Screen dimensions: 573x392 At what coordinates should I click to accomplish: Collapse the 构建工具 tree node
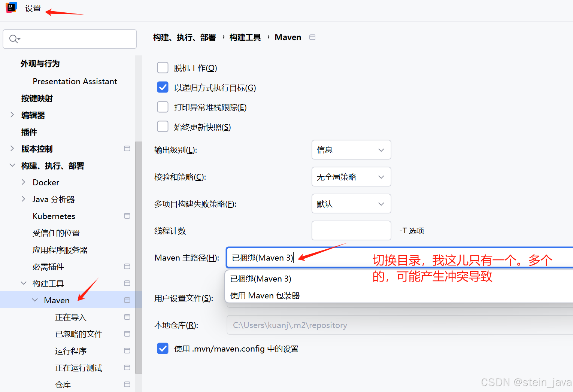click(23, 283)
